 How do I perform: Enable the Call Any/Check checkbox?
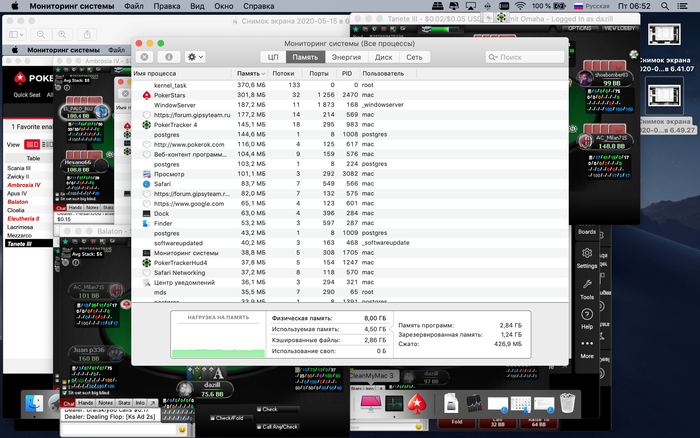pyautogui.click(x=259, y=427)
